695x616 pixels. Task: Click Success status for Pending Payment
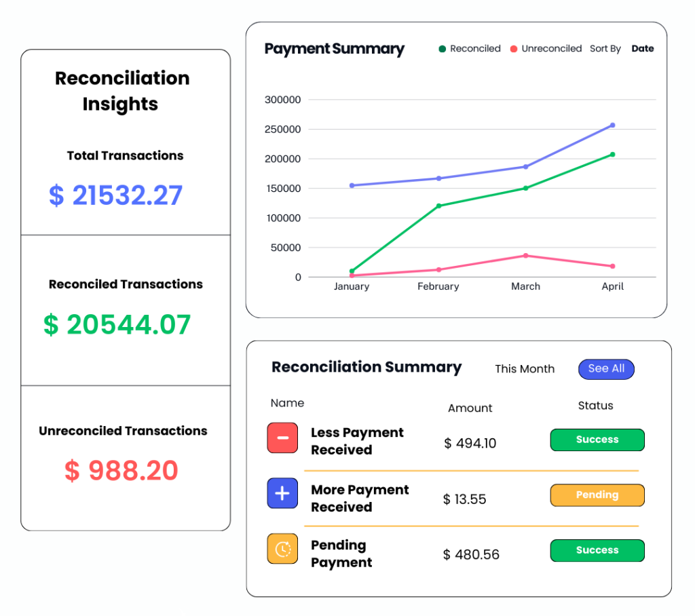pos(597,550)
